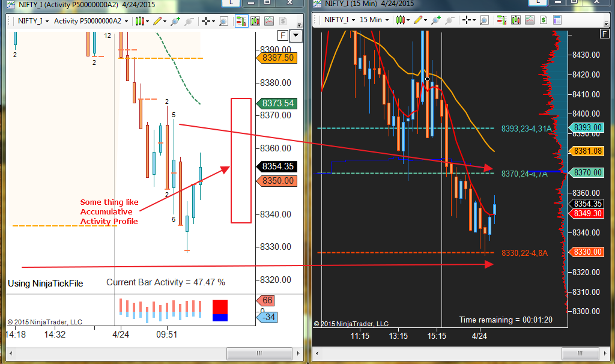Image resolution: width=615 pixels, height=364 pixels.
Task: Expand chart style dropdown arrow in Activity chart
Action: 148,21
